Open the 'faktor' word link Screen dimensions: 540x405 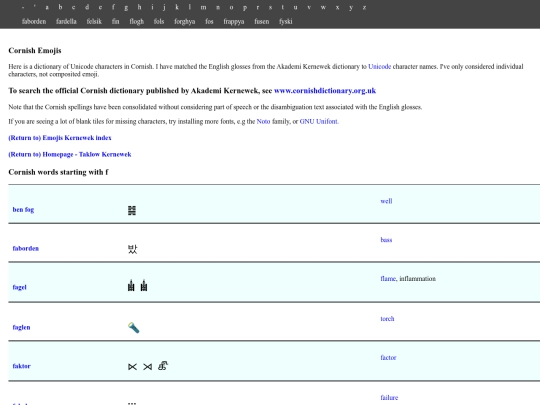click(x=21, y=366)
